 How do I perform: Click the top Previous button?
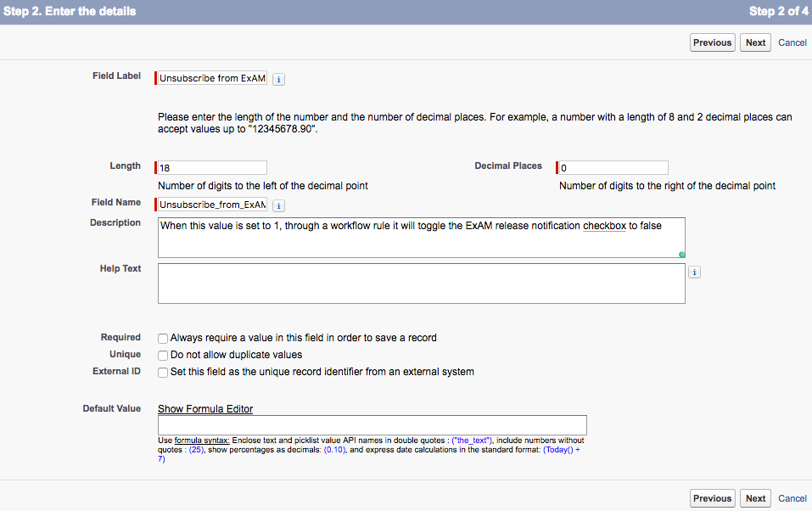(x=713, y=42)
